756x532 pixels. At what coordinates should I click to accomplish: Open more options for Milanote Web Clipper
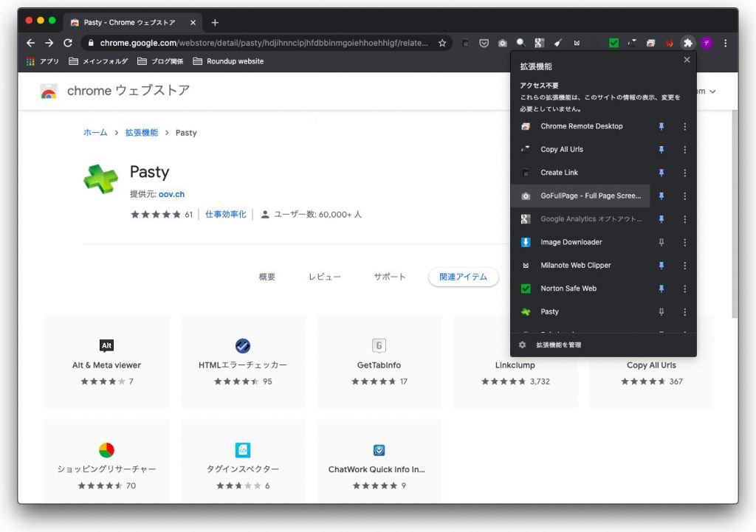click(x=684, y=265)
